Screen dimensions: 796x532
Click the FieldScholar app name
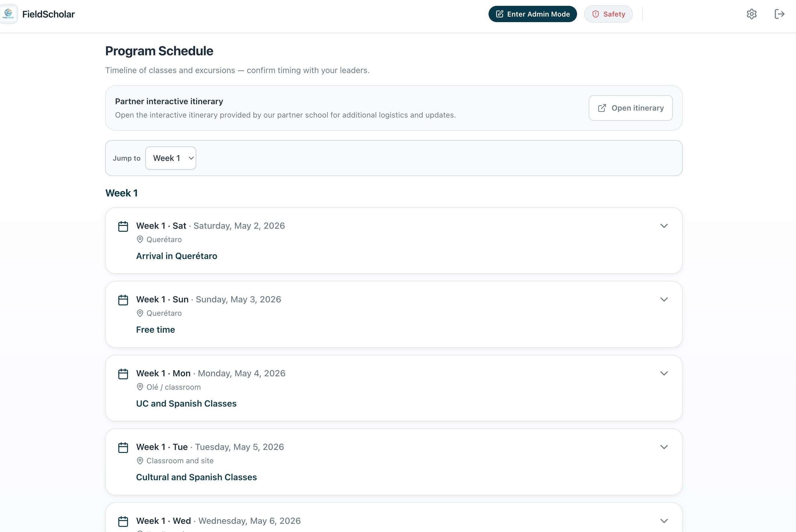[49, 14]
